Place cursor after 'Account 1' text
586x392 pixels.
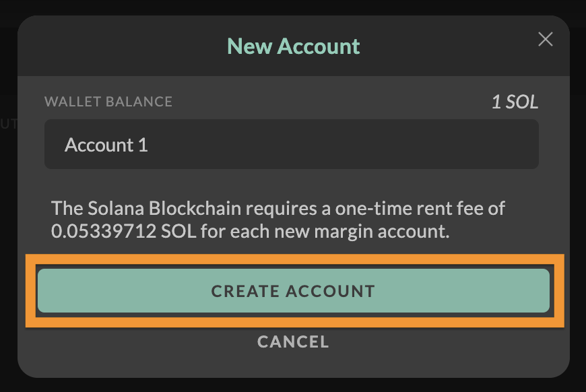coord(149,145)
